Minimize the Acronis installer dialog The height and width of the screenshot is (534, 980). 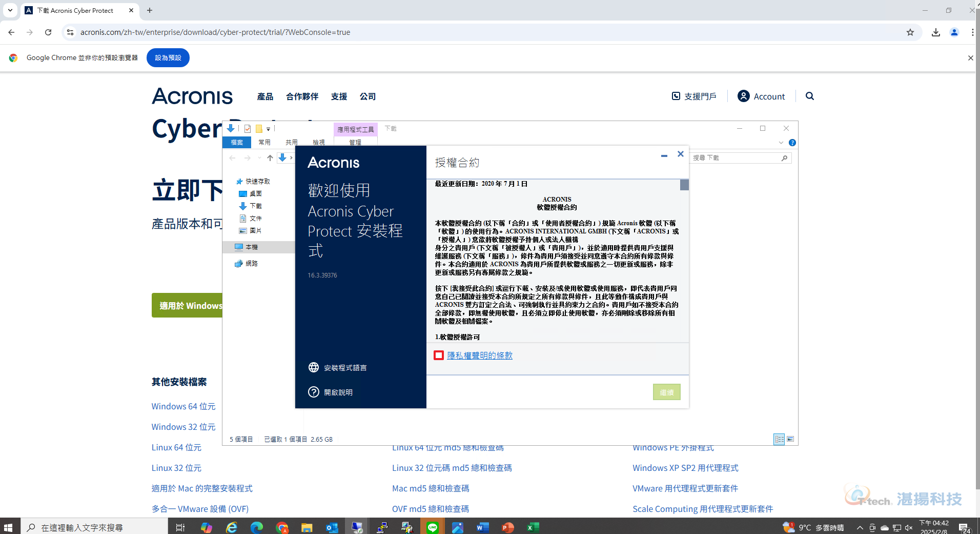pos(664,155)
